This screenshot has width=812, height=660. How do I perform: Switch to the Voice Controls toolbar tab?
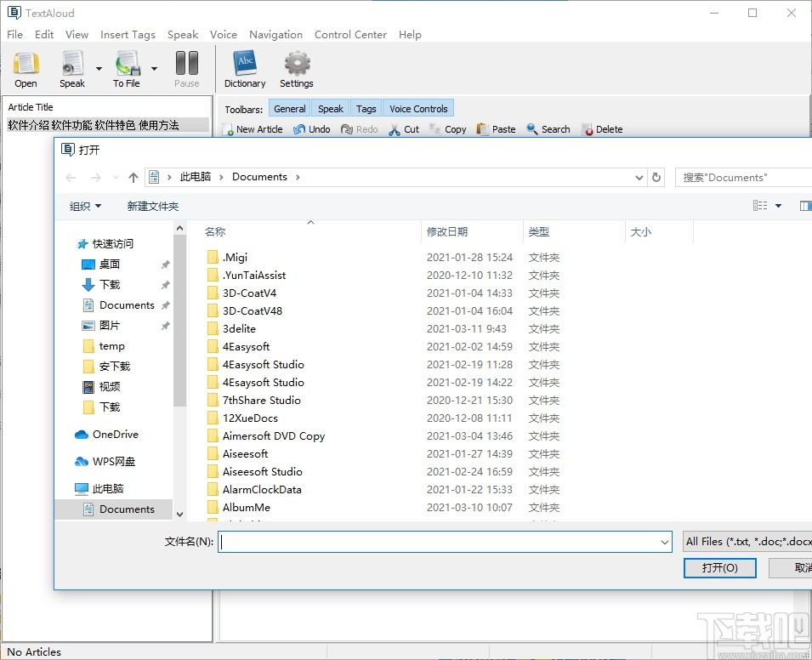click(x=417, y=108)
